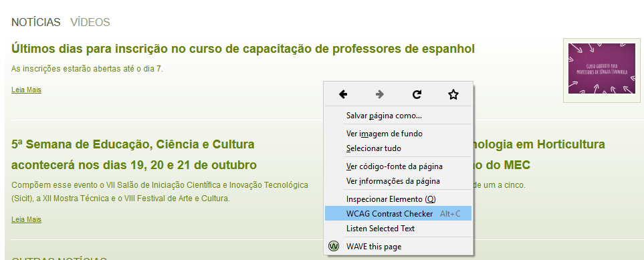644x260 pixels.
Task: Open '5ª Semana de Educação, Ciência e Cultura' headline
Action: coord(134,155)
